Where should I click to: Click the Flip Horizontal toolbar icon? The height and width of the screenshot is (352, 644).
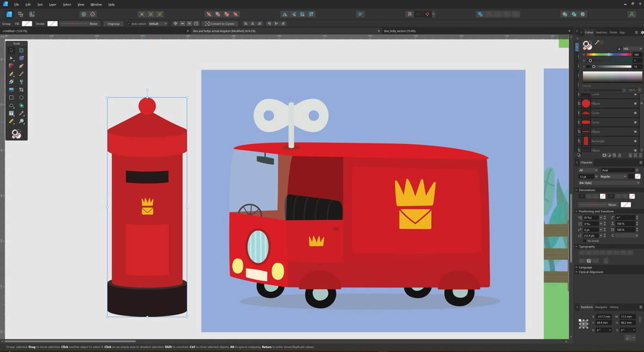pos(284,14)
